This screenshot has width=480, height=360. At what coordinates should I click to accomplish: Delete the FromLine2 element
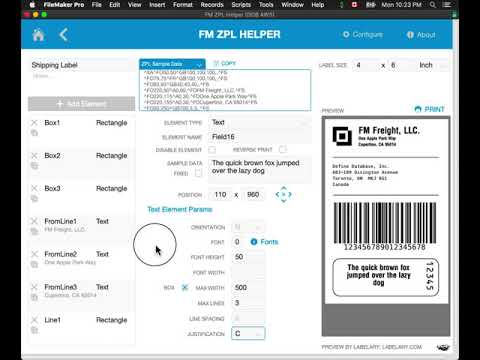coord(34,254)
